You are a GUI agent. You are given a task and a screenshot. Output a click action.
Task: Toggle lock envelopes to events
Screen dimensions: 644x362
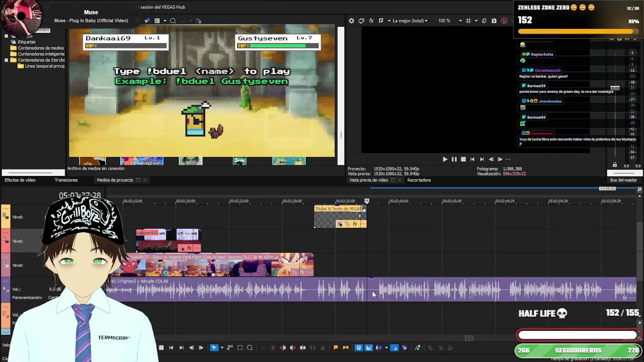point(394,347)
